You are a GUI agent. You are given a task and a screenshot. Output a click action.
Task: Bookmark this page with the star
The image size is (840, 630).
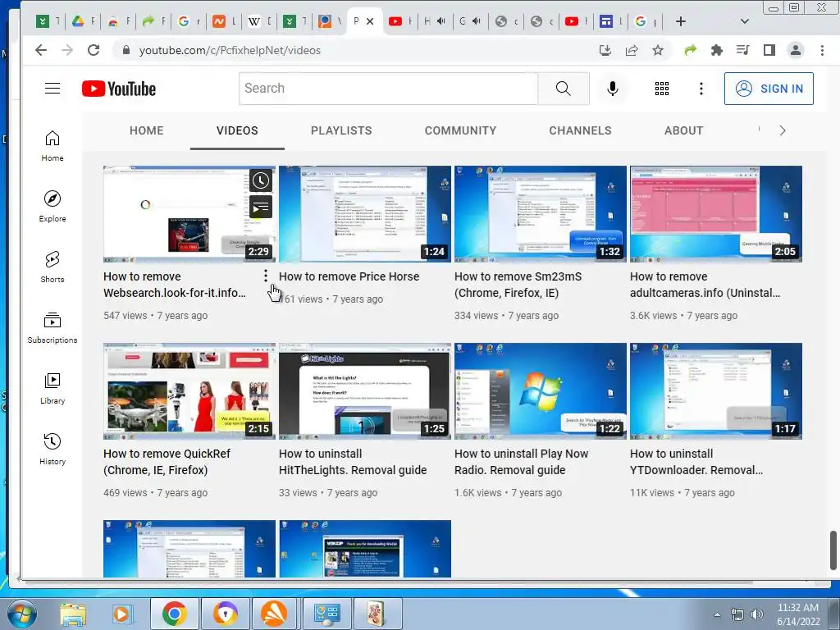[x=658, y=50]
